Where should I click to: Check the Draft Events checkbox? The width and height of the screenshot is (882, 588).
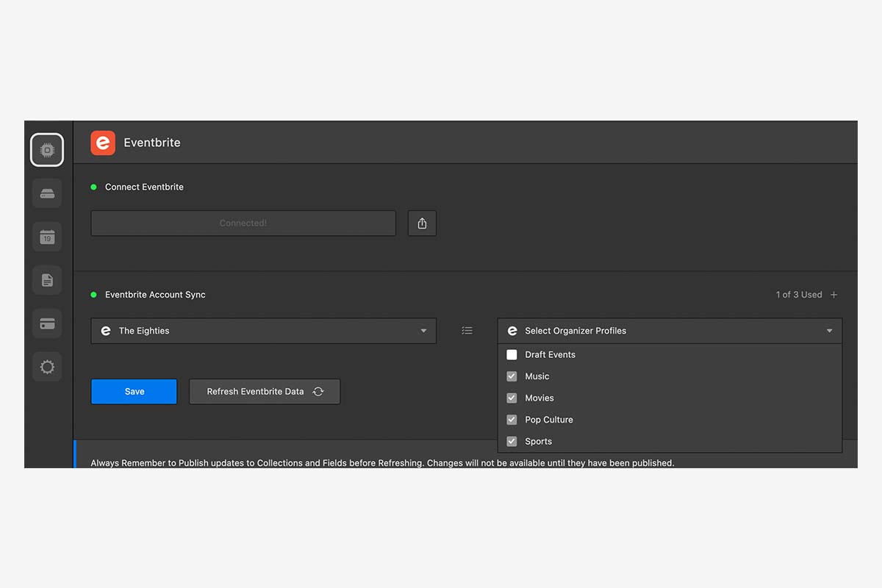pos(512,354)
